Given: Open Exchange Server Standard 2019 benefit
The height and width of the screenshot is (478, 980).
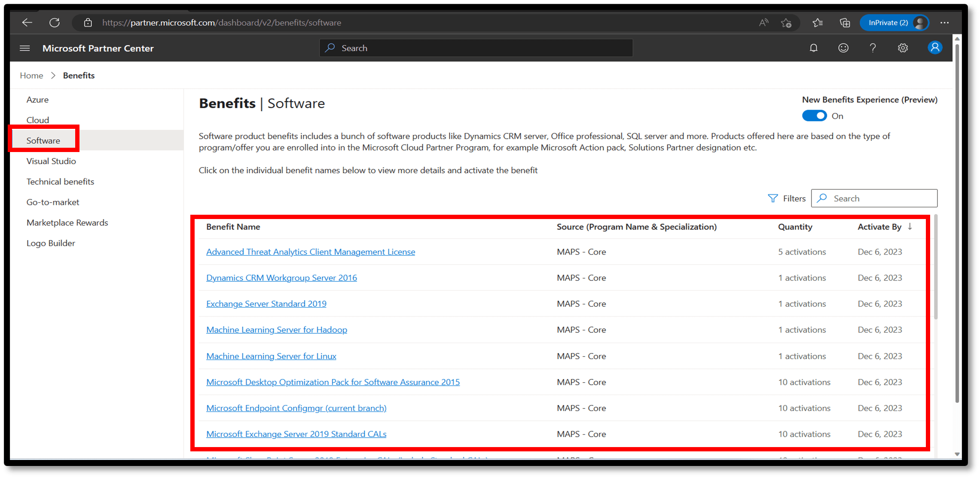Looking at the screenshot, I should click(x=266, y=304).
